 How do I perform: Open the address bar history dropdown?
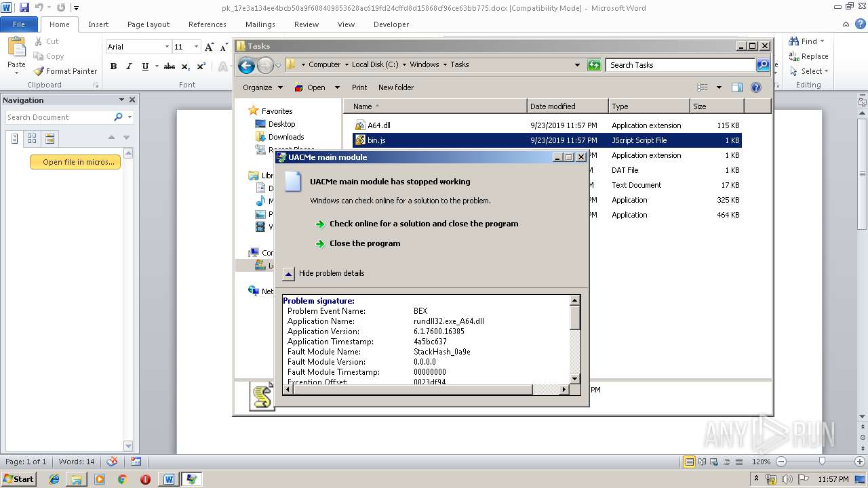[x=577, y=65]
